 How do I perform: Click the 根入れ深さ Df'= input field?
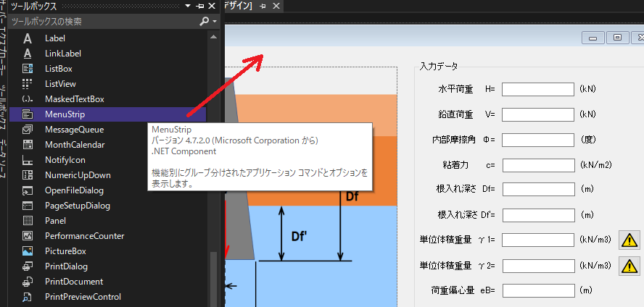pos(538,215)
